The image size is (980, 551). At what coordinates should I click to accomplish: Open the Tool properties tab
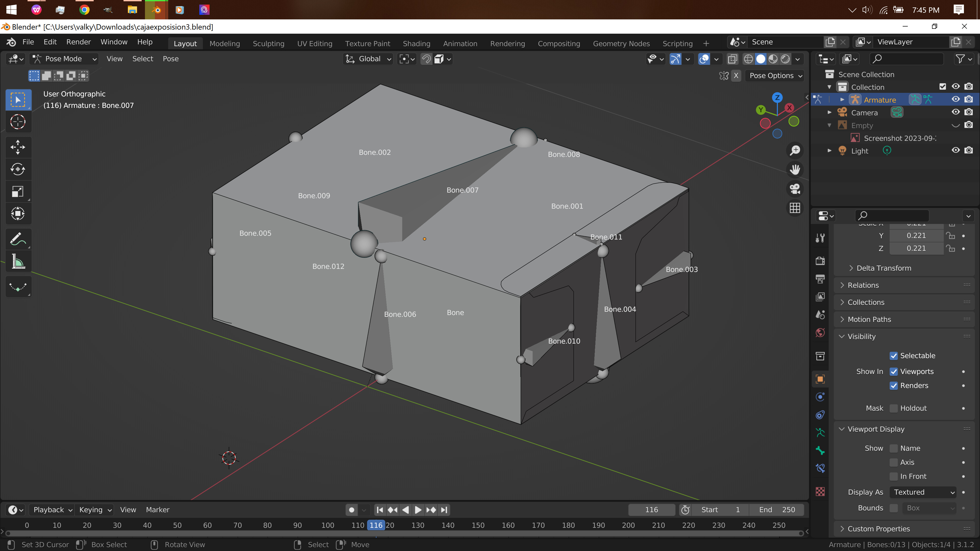820,238
